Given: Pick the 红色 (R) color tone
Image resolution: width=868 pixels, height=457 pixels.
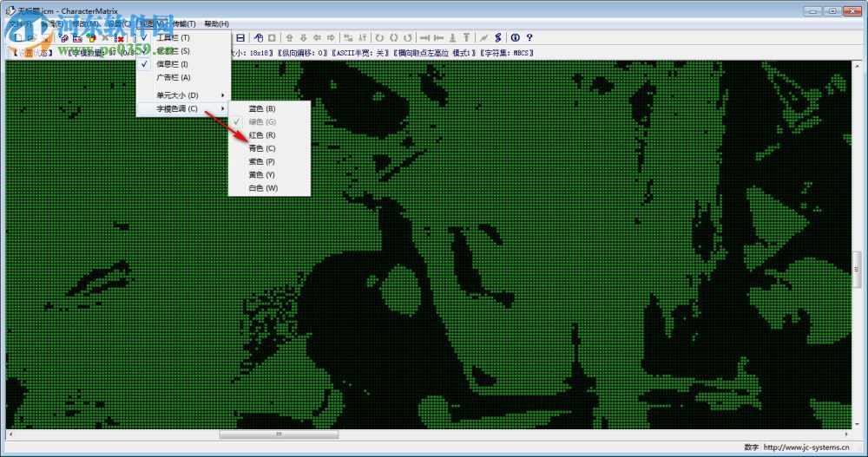Looking at the screenshot, I should click(262, 135).
